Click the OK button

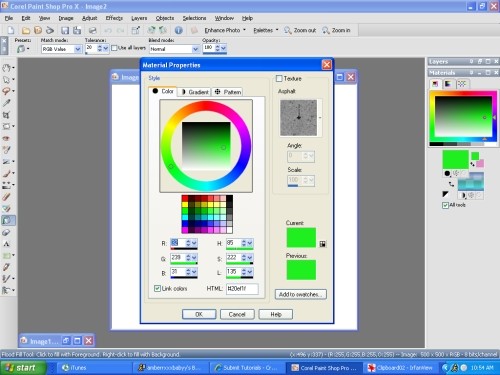[199, 314]
